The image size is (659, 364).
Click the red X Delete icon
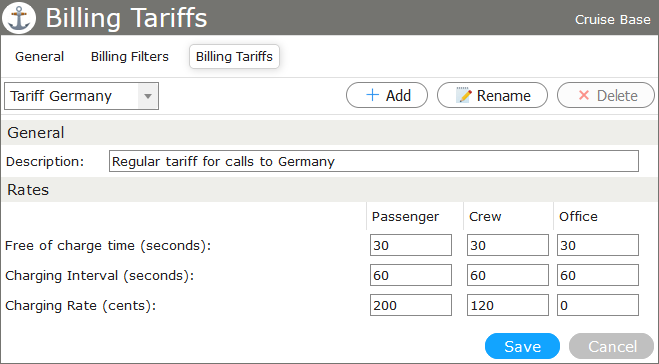point(584,95)
